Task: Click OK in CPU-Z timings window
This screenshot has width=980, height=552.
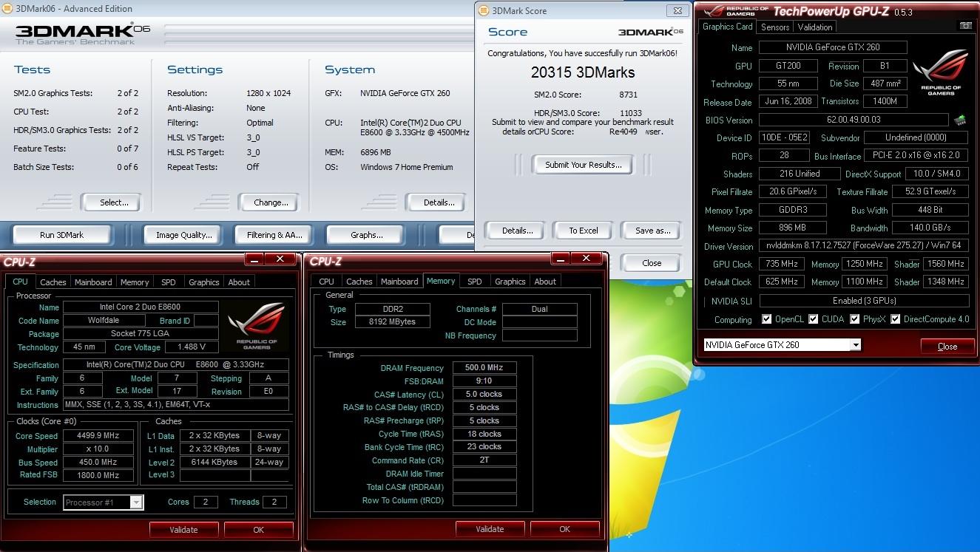Action: click(x=564, y=528)
